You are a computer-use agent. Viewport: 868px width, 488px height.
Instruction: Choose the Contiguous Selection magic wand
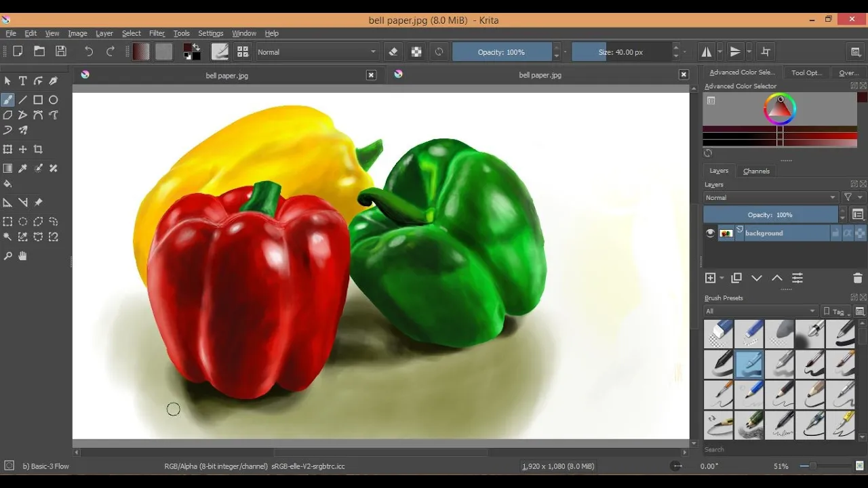click(7, 237)
